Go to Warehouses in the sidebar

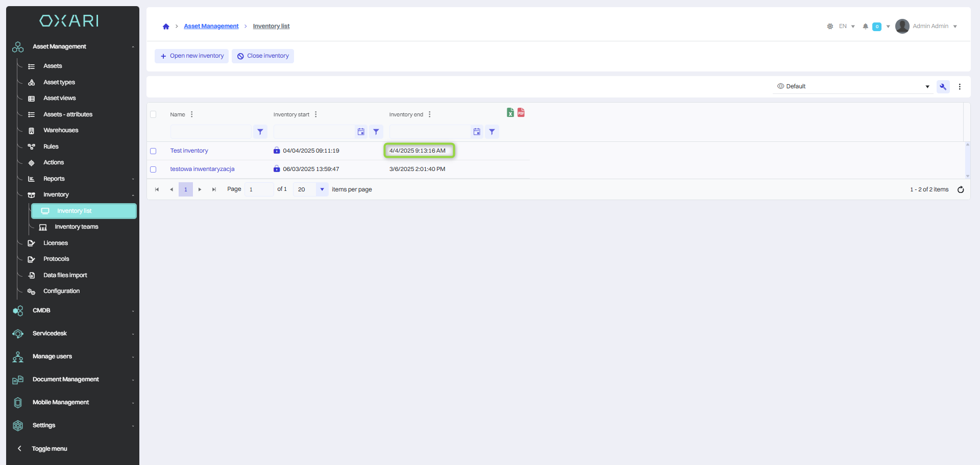(61, 131)
